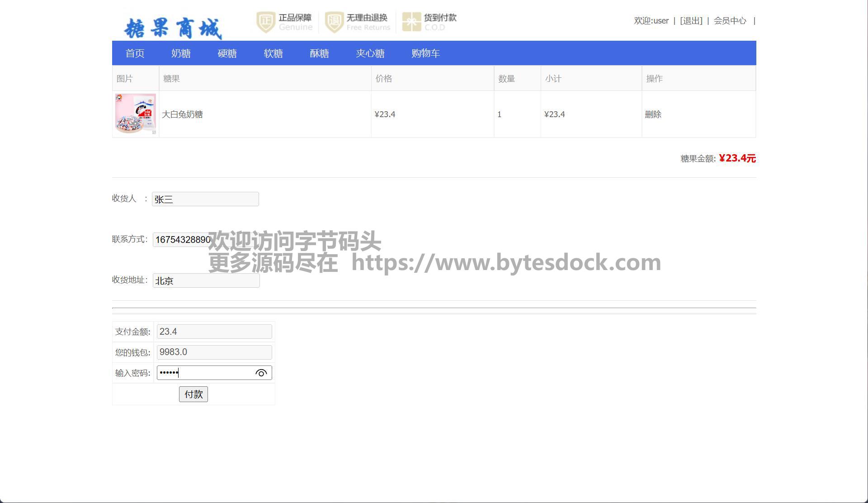Click the [退出] logout link

pos(691,21)
